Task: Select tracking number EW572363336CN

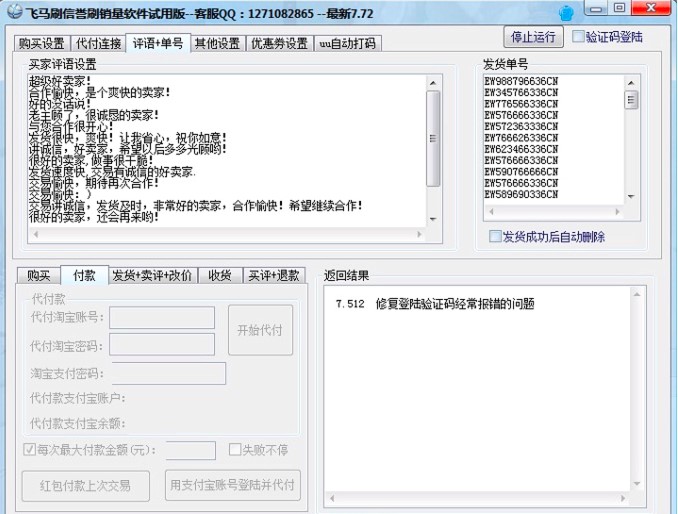Action: 521,126
